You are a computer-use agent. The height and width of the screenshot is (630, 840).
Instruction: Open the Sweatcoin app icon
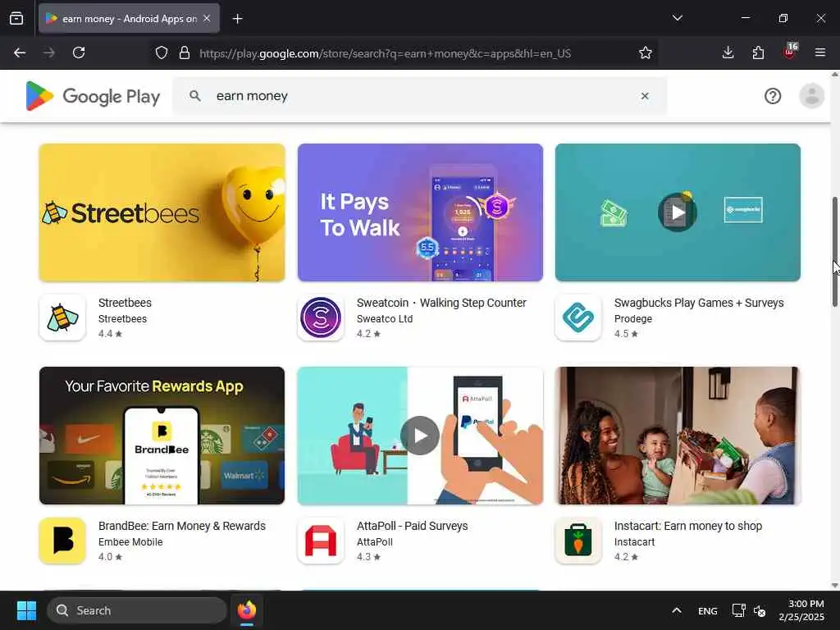(x=321, y=317)
